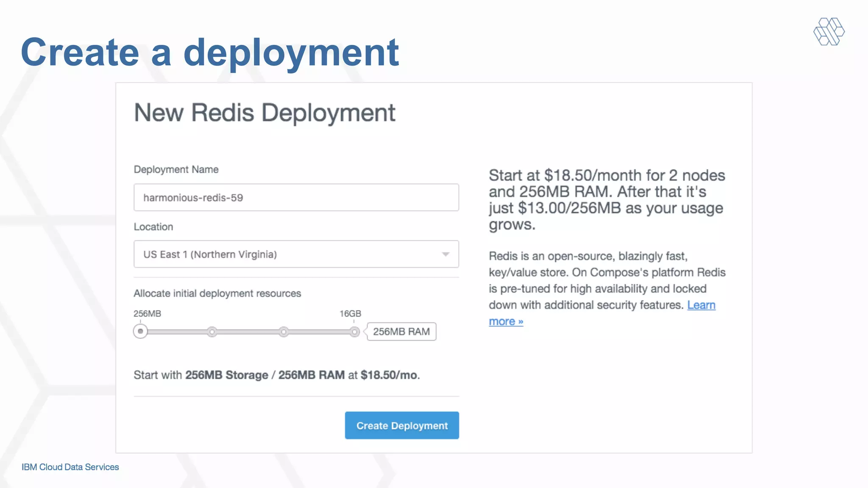Click the Deployment Name input field
Viewport: 868px width, 488px height.
(x=296, y=197)
